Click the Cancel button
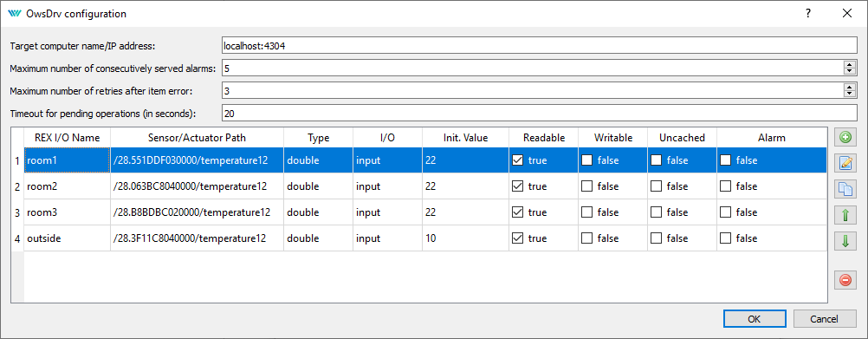 (x=825, y=319)
